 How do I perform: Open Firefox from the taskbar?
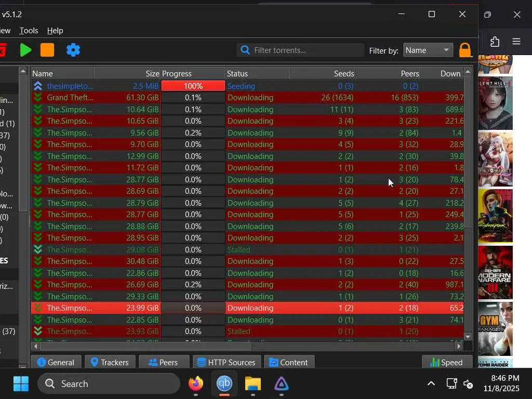point(196,384)
